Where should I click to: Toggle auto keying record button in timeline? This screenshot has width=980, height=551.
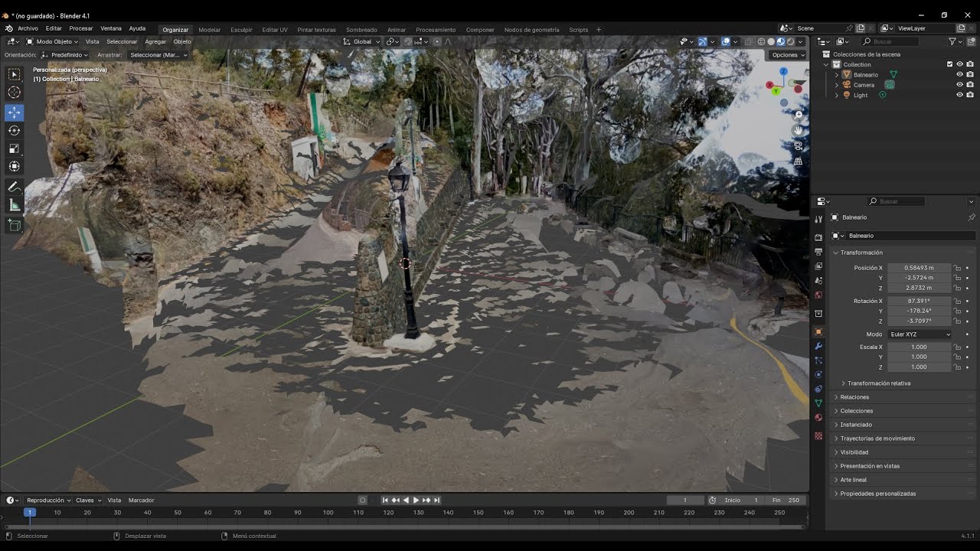pyautogui.click(x=363, y=500)
